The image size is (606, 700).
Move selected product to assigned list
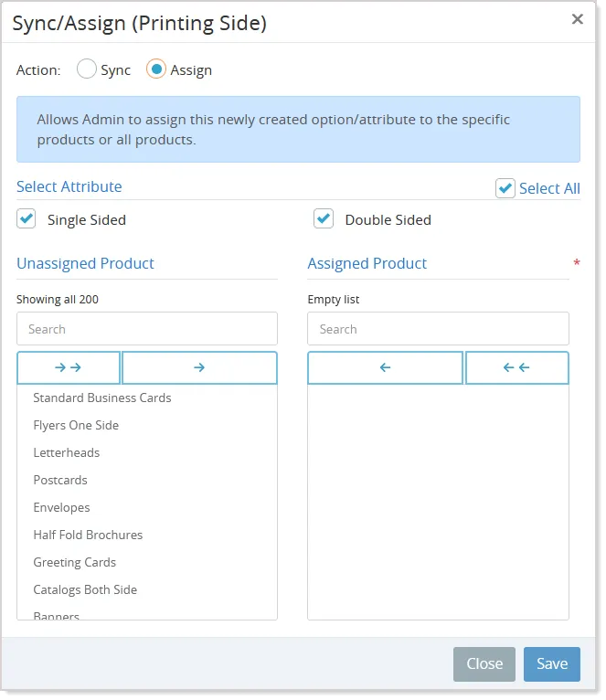pyautogui.click(x=199, y=367)
